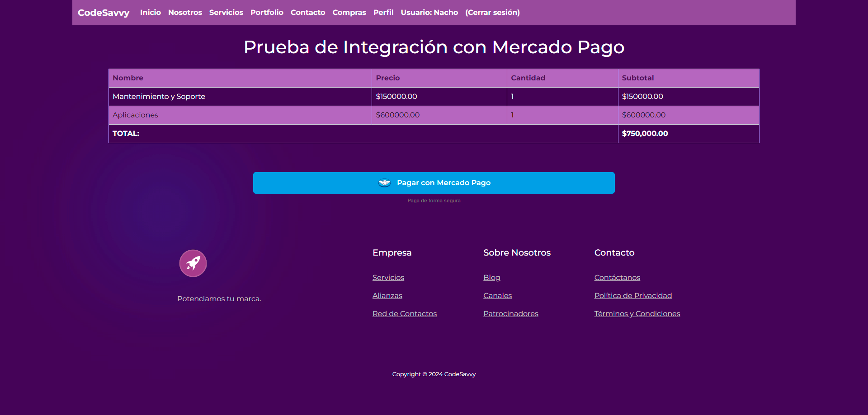Open the Nosotros navigation item
Screen dimensions: 868x415
click(x=185, y=13)
